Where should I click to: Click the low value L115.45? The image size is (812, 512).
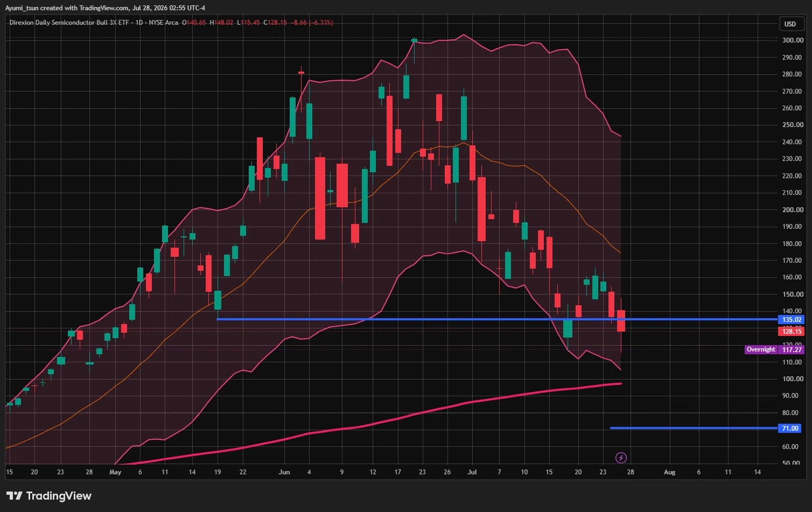tap(248, 23)
